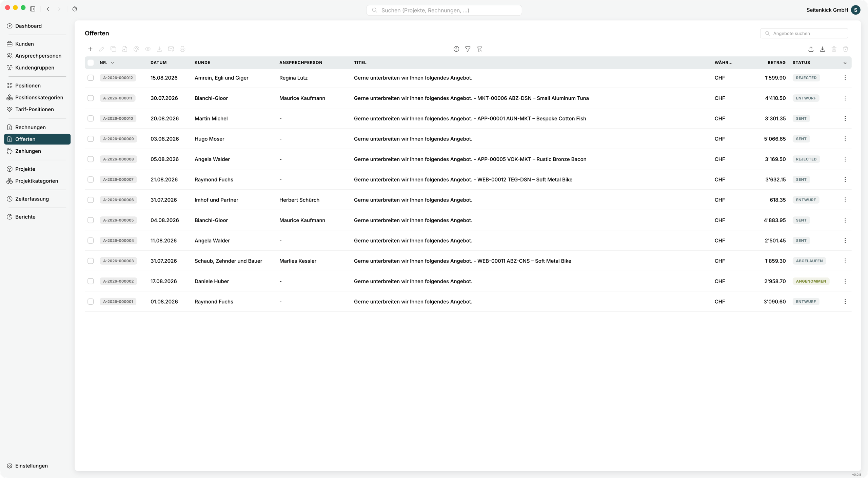Viewport: 868px width, 478px height.
Task: Open Rechnungen in the sidebar
Action: (x=37, y=127)
